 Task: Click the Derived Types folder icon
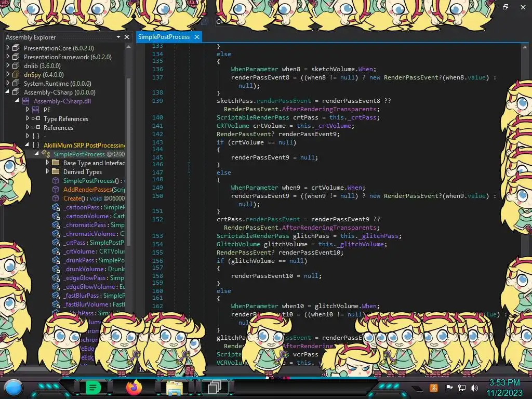(56, 171)
